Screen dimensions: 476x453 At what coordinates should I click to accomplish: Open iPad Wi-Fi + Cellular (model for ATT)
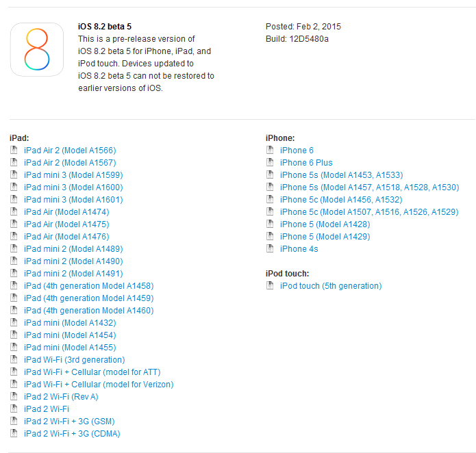click(92, 372)
